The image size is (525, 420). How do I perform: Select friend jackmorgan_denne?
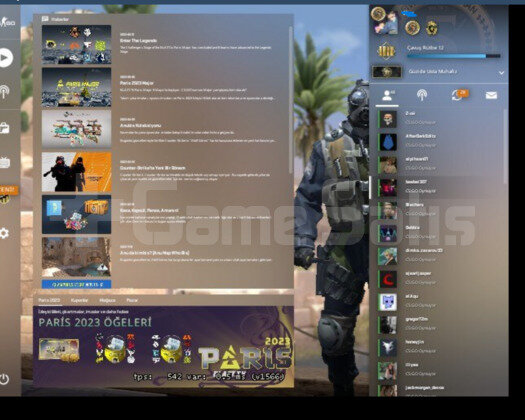(x=440, y=390)
